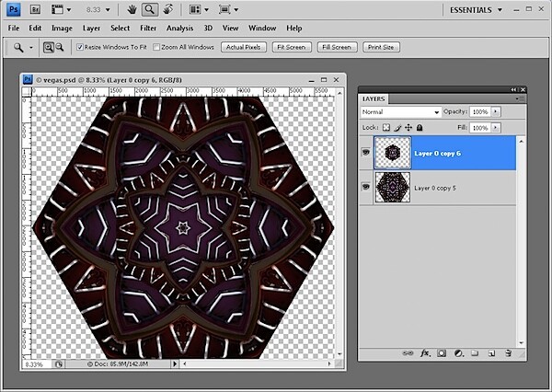This screenshot has height=392, width=552.
Task: Click the Opacity 100% value field
Action: coord(480,111)
